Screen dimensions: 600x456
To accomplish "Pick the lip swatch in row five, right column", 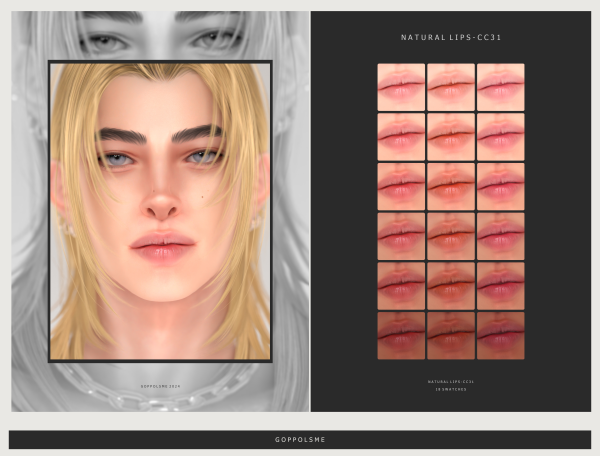I will [501, 286].
